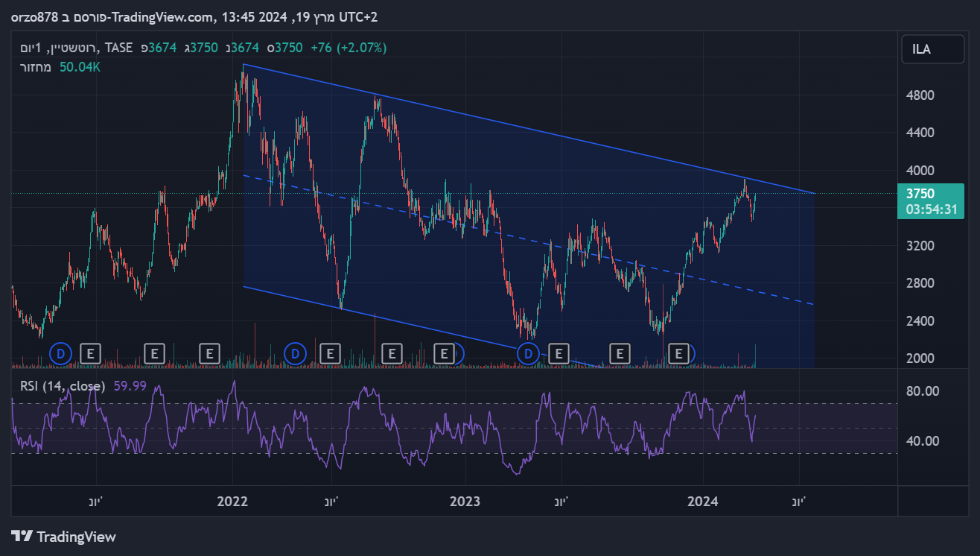Open the E earnings marker above mid-2023 יונ' label
980x556 pixels.
click(x=558, y=353)
